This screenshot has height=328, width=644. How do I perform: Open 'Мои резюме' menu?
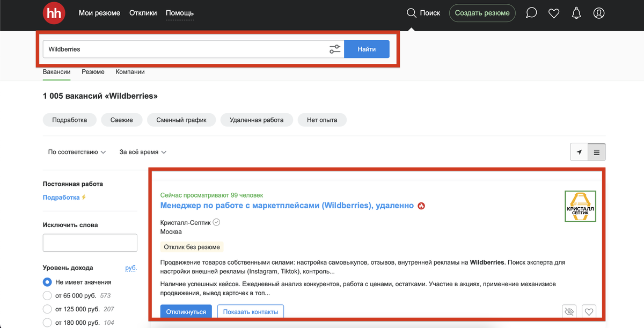tap(99, 13)
